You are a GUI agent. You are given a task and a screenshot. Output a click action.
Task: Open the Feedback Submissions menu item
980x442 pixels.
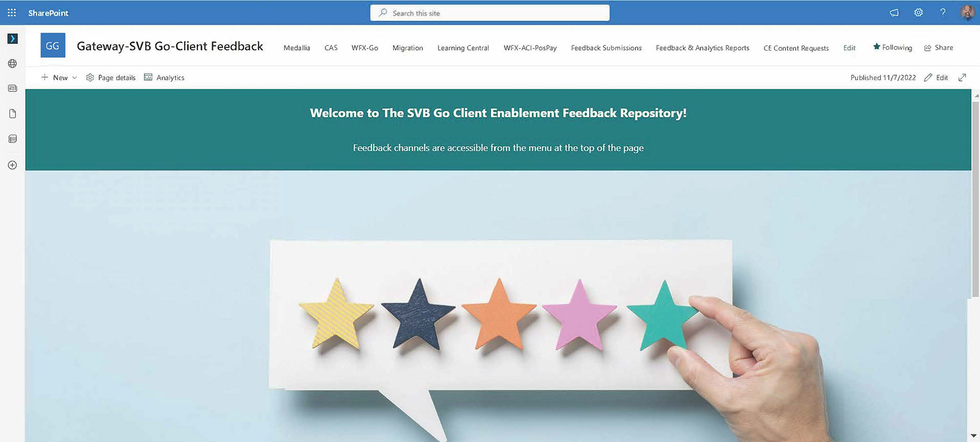[x=606, y=48]
